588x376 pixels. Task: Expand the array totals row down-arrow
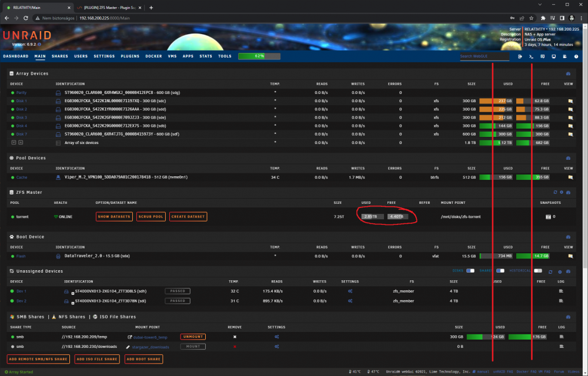pos(14,143)
